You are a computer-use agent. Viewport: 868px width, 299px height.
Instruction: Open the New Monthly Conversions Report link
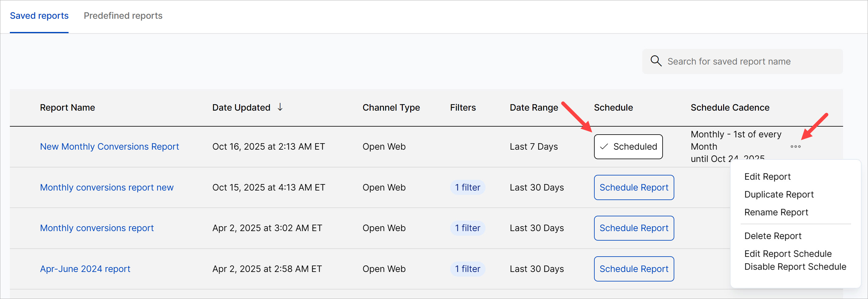(109, 147)
